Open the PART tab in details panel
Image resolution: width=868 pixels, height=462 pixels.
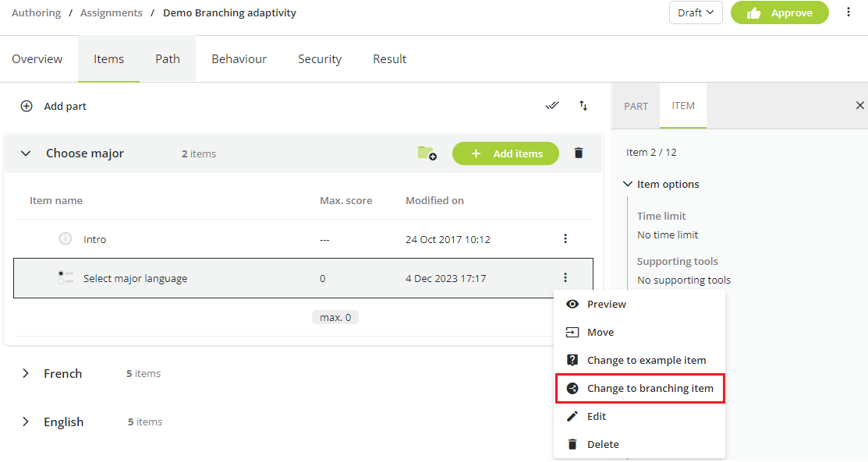[x=636, y=105]
